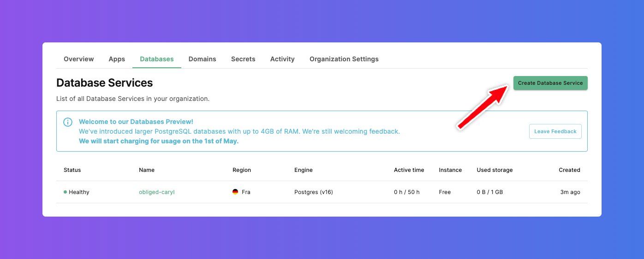
Task: Click the Region column header
Action: coord(242,170)
